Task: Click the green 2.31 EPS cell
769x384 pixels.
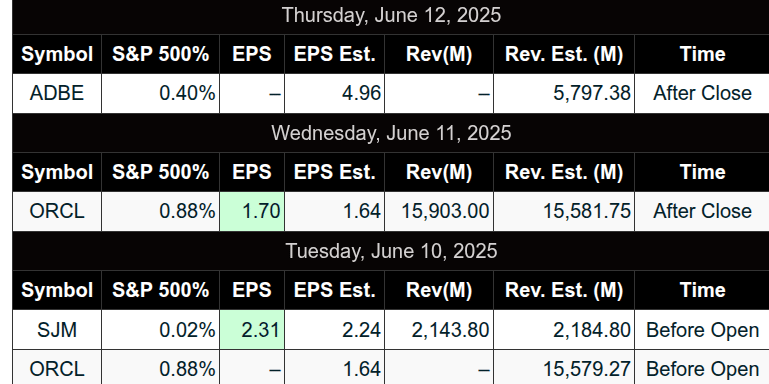Action: pos(252,330)
